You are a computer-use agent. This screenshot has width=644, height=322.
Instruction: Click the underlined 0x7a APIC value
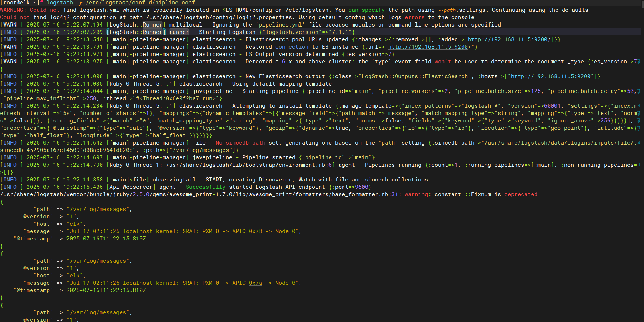[x=255, y=283]
